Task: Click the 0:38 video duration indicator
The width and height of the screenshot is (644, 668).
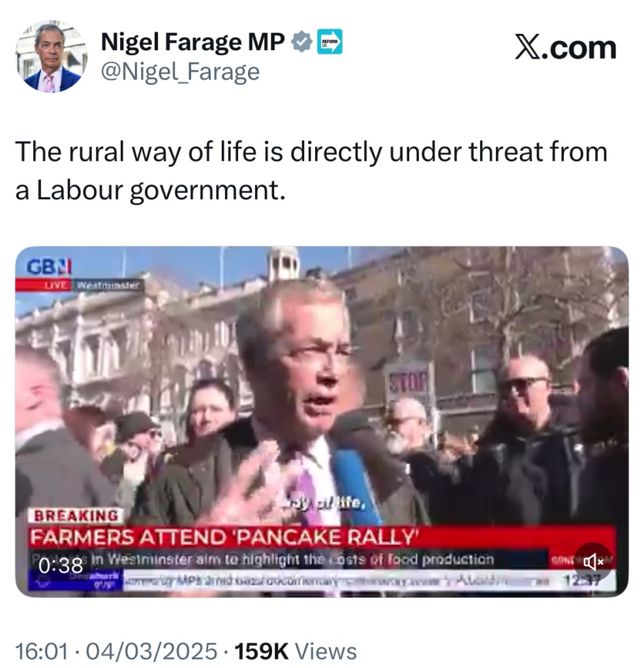Action: [x=61, y=565]
